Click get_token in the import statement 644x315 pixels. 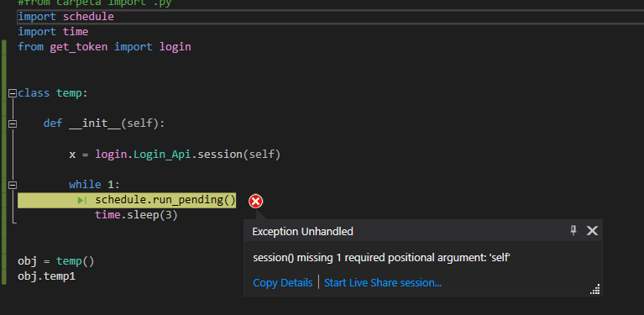pyautogui.click(x=78, y=47)
